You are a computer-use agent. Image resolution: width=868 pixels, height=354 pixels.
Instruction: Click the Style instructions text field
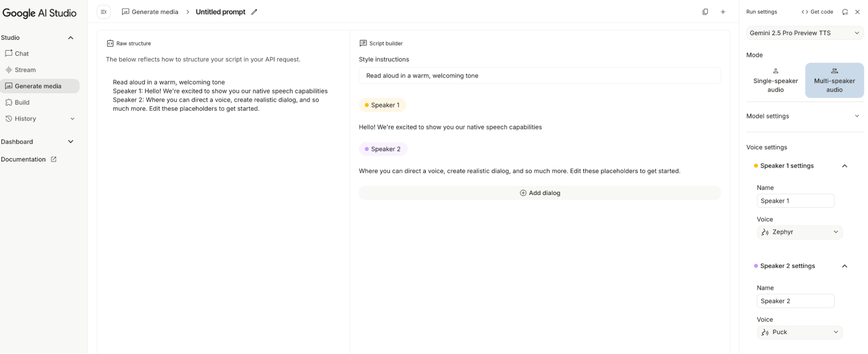point(540,76)
